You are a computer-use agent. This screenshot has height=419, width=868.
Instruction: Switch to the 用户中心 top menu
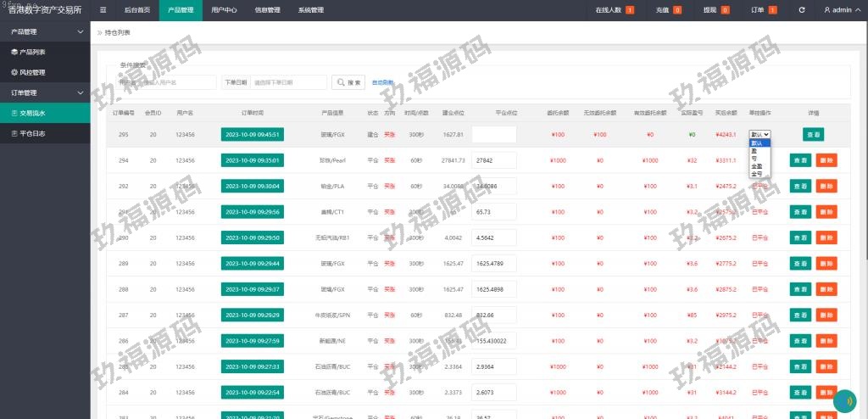pos(224,10)
